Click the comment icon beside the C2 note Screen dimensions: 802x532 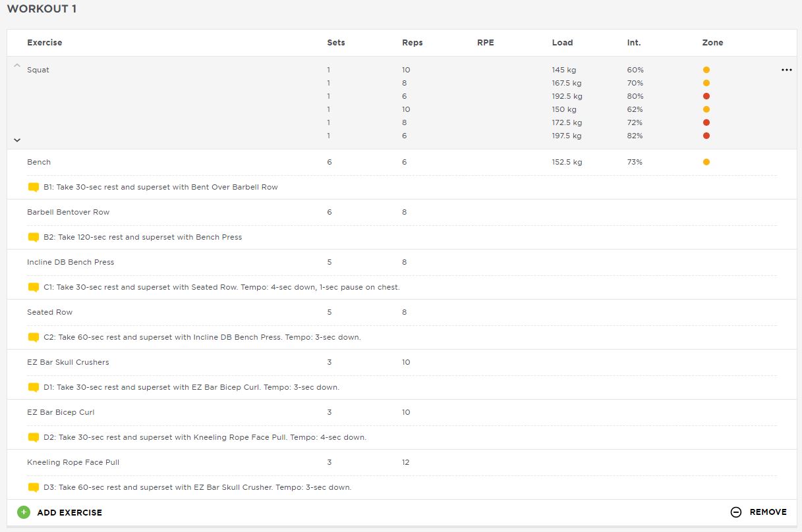tap(34, 337)
